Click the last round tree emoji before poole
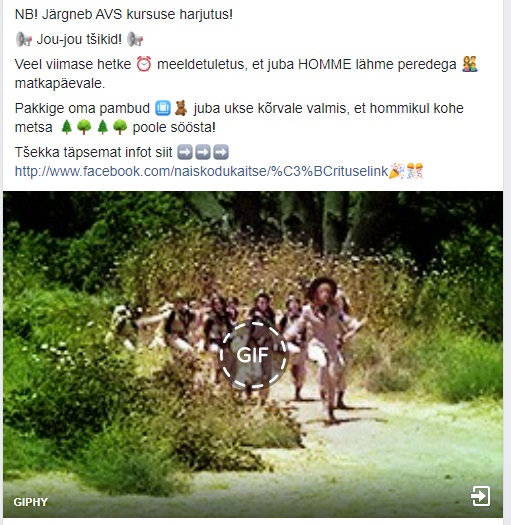 click(x=120, y=127)
